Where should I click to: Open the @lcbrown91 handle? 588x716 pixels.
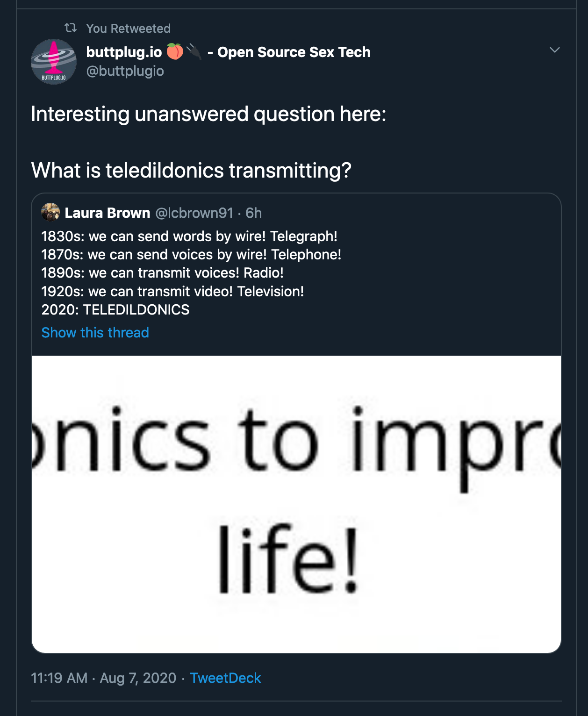coord(194,213)
